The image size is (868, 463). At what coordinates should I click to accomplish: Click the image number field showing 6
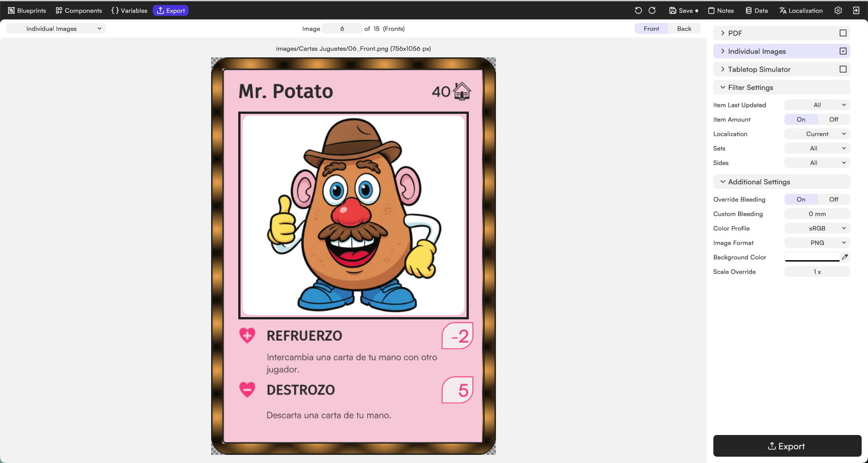pyautogui.click(x=342, y=28)
